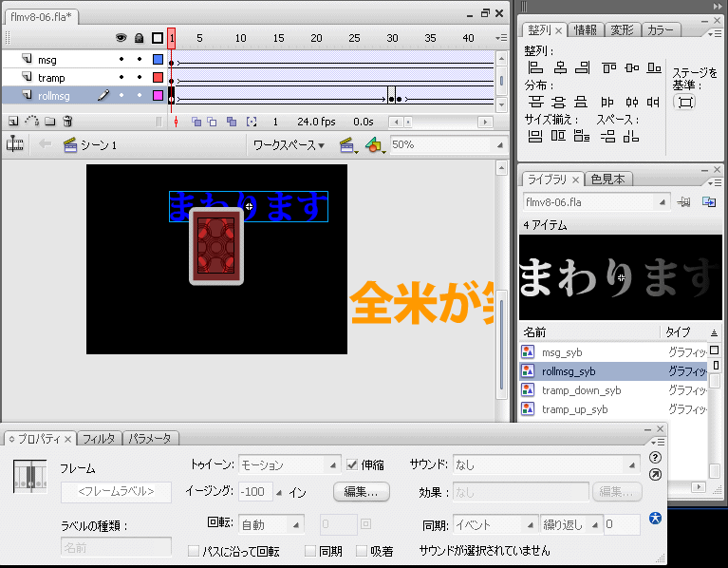Toggle align relative to stage button

click(x=685, y=102)
